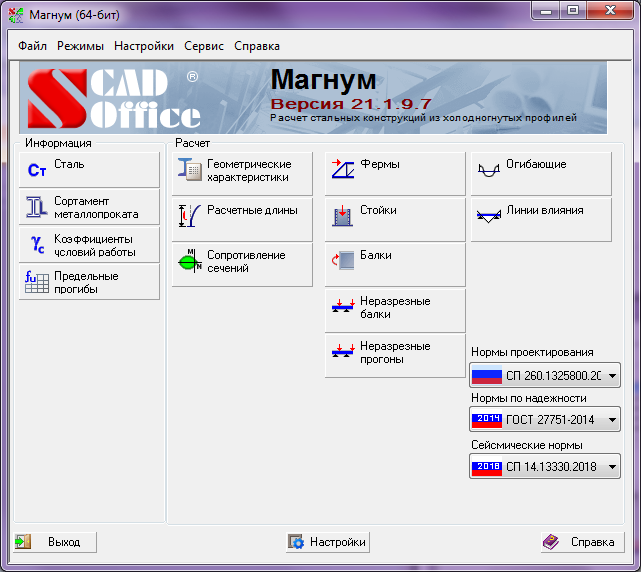Viewport: 641px width, 573px height.
Task: Launch Расчетные длины effective lengths icon
Action: point(189,215)
